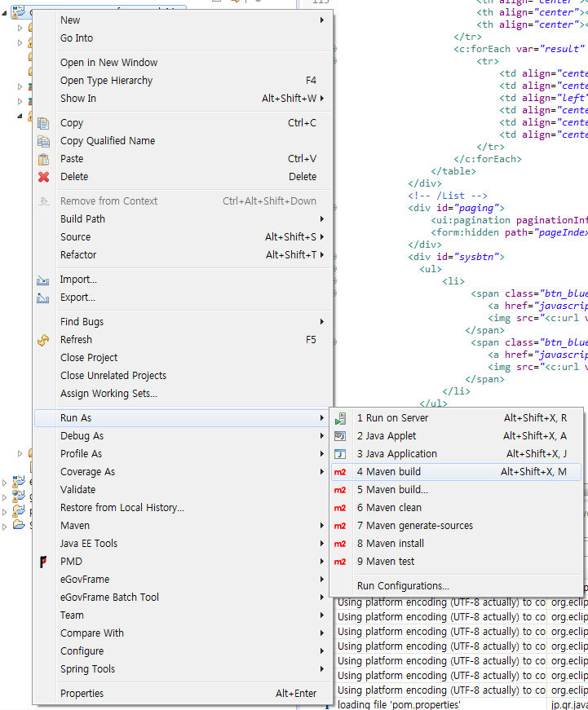Select Close Project

(183, 358)
